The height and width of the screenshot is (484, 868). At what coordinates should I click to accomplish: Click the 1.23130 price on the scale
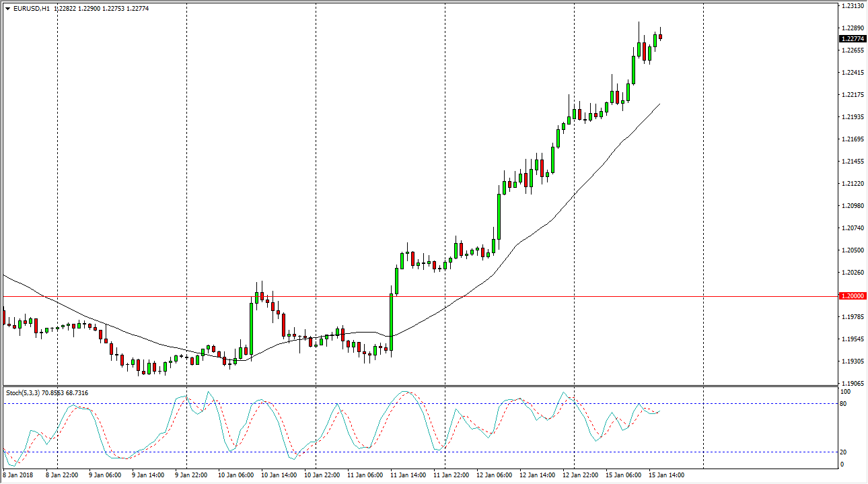click(x=853, y=6)
